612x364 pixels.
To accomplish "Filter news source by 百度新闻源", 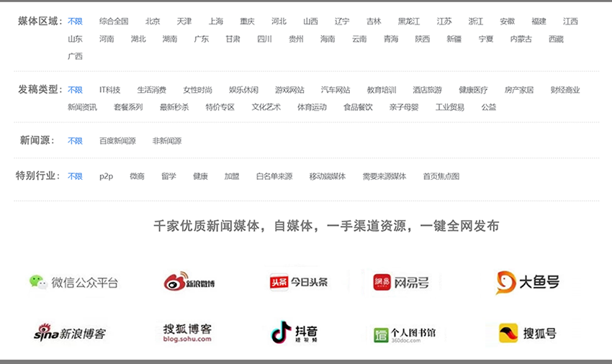I will tap(117, 140).
